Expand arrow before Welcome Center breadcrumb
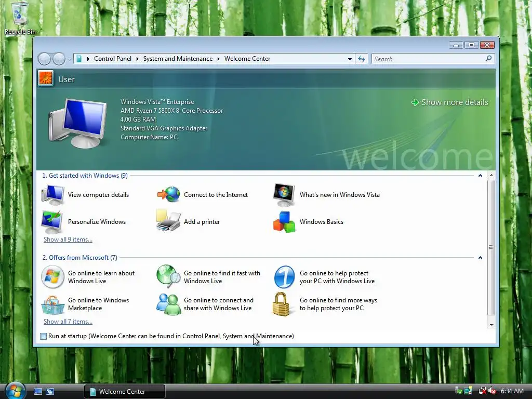This screenshot has height=399, width=532. click(x=219, y=59)
